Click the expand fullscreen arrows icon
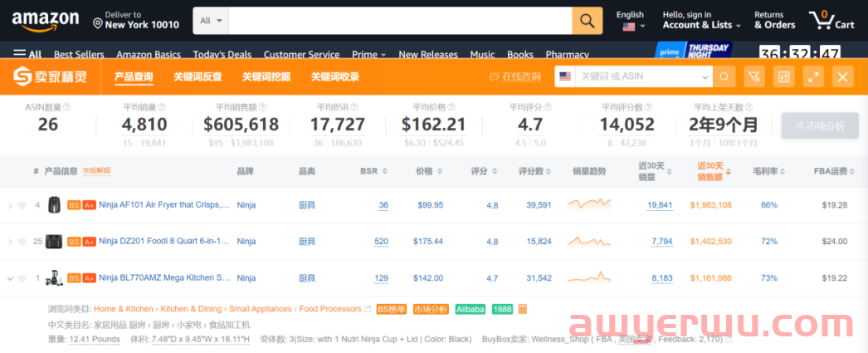The image size is (868, 353). pyautogui.click(x=813, y=76)
